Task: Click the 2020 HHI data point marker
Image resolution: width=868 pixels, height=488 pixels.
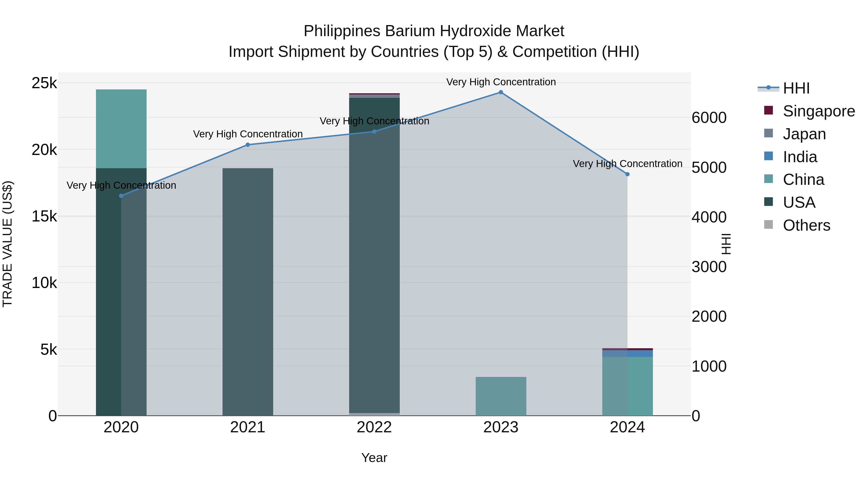Action: tap(121, 196)
